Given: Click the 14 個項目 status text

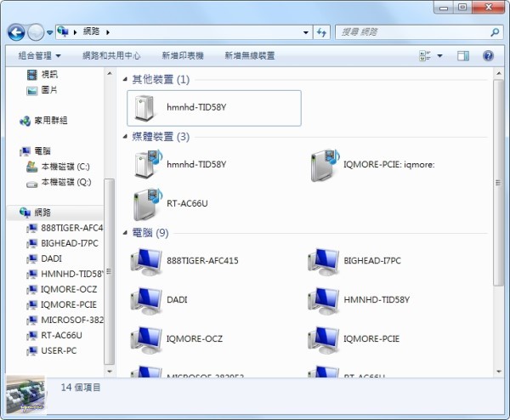Looking at the screenshot, I should [81, 388].
